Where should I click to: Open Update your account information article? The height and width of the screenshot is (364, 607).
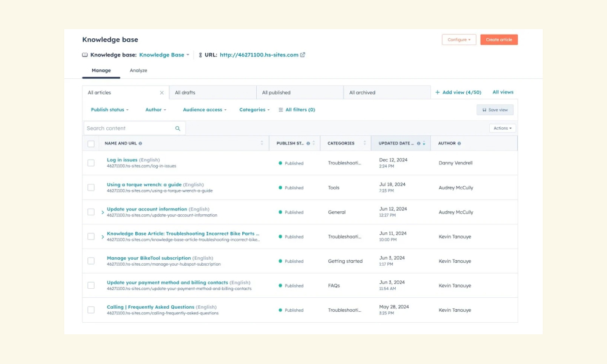tap(147, 209)
